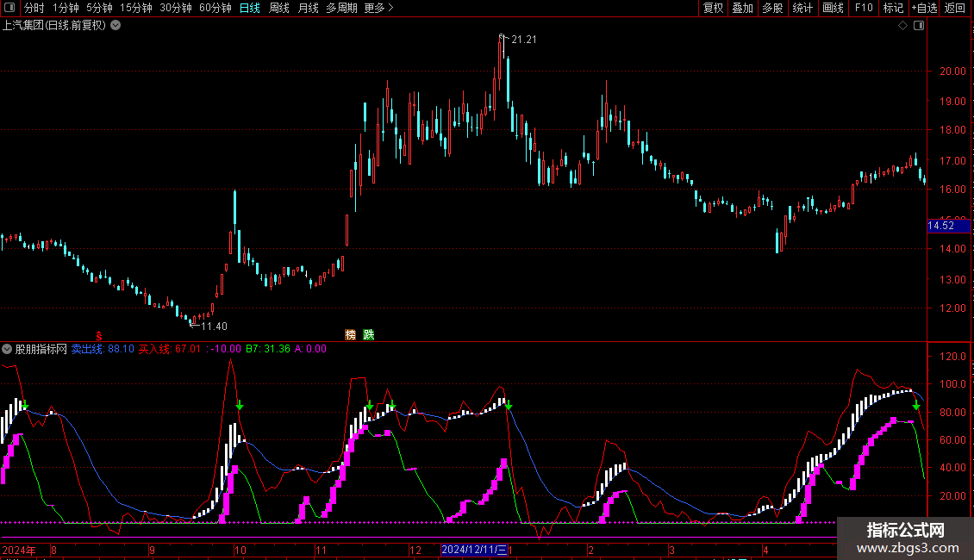Open dropdown beside 上汽集团 title
This screenshot has width=974, height=560.
pos(116,25)
